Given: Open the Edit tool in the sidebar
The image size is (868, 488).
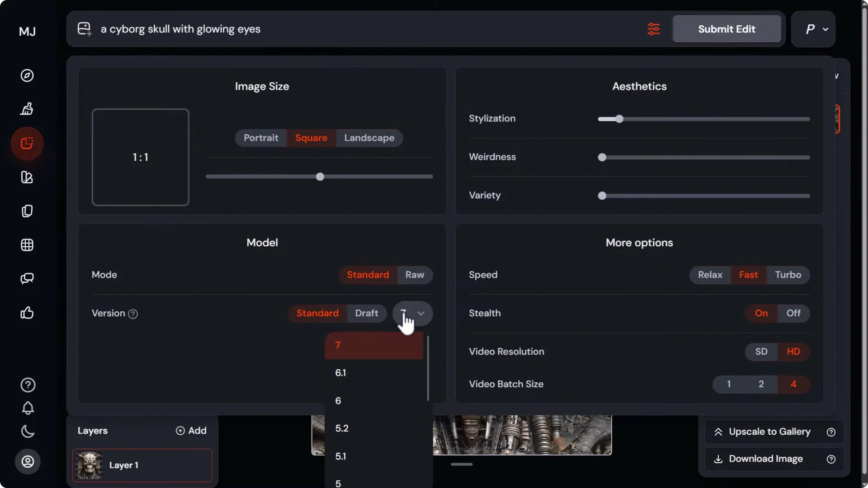Looking at the screenshot, I should [27, 143].
